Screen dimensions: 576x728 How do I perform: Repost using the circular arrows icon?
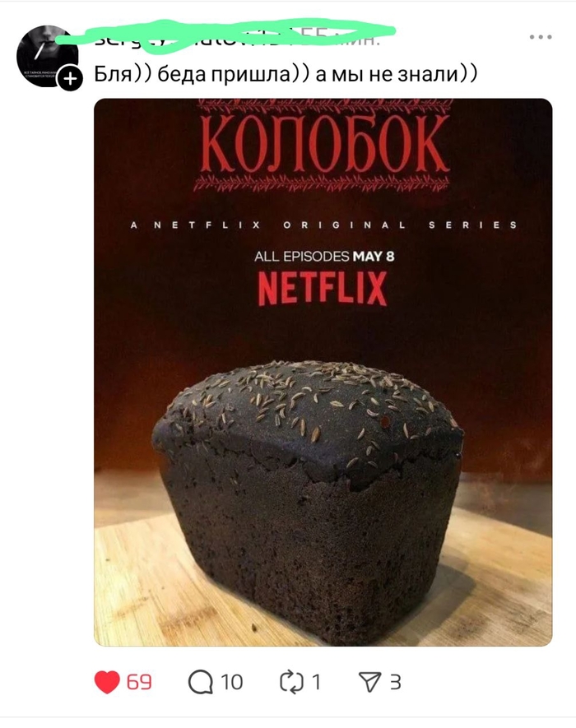click(x=292, y=683)
